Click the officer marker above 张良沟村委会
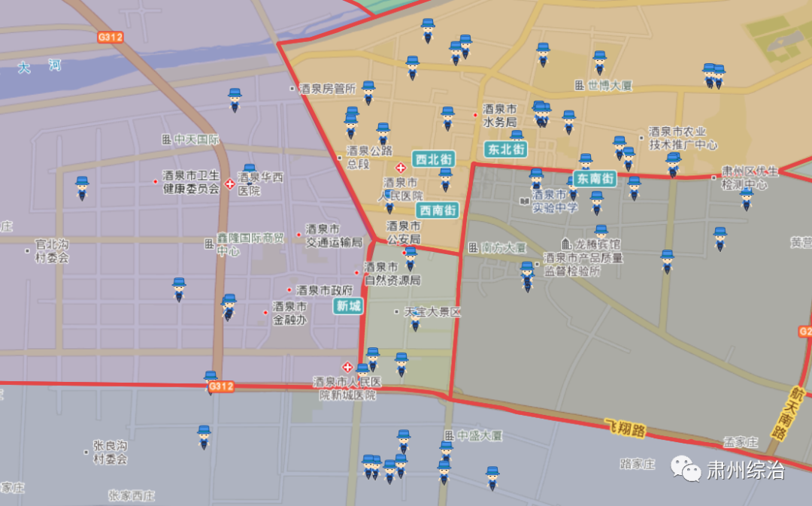The image size is (812, 506). (x=204, y=437)
